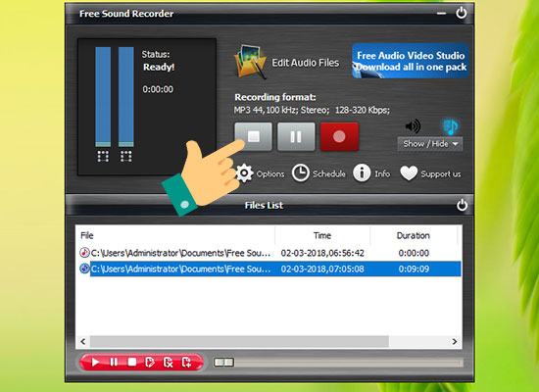Screen dimensions: 539x392
Task: Click the icon of the selected file row
Action: [84, 269]
